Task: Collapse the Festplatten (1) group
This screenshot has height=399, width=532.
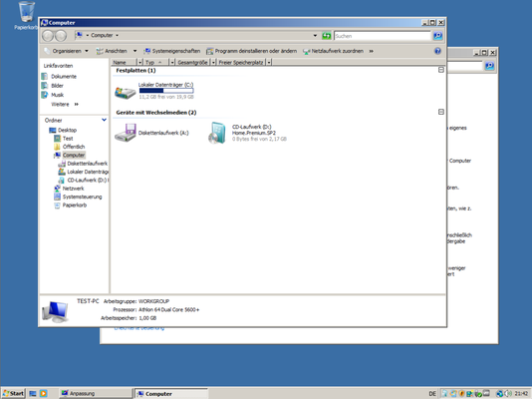Action: coord(441,70)
